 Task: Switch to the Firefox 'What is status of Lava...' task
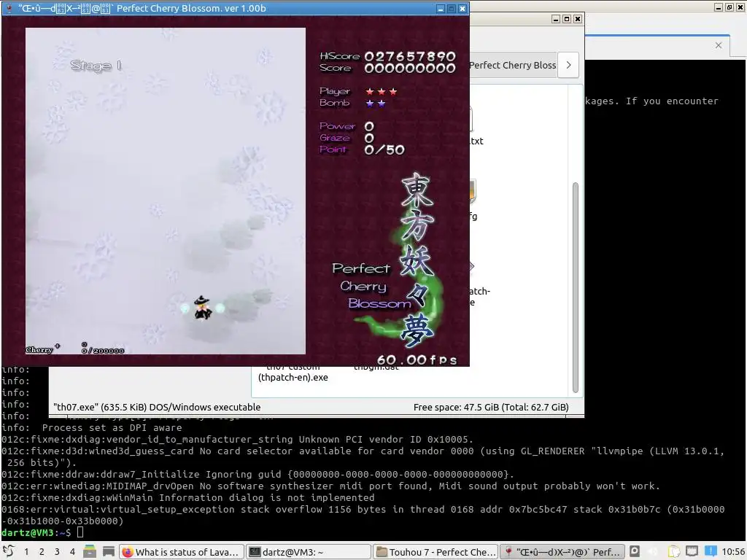(182, 552)
